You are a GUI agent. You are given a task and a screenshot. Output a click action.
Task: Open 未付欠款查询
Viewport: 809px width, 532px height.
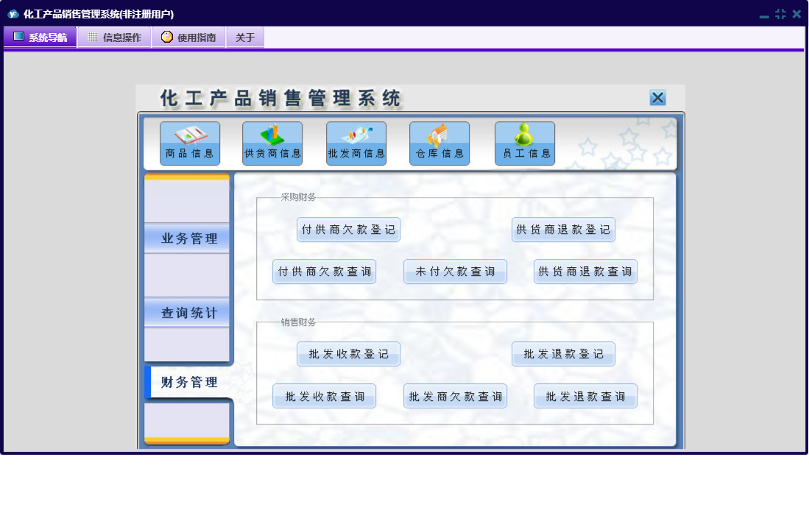pyautogui.click(x=455, y=272)
